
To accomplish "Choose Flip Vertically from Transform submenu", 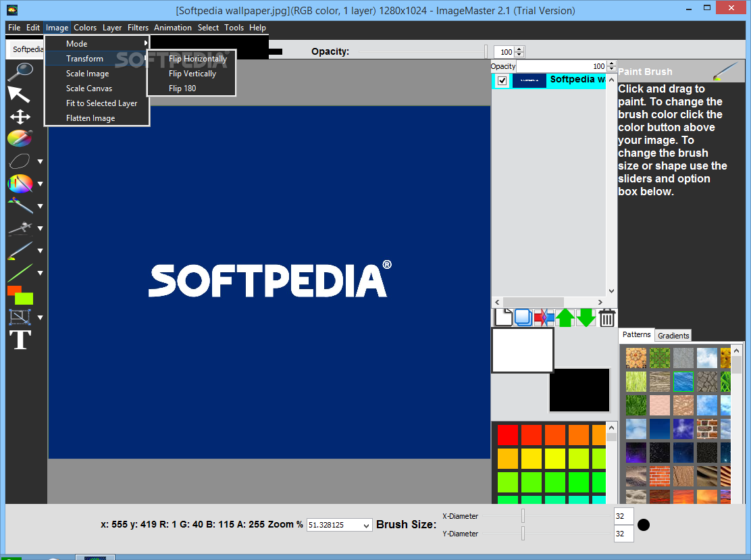I will [x=192, y=74].
